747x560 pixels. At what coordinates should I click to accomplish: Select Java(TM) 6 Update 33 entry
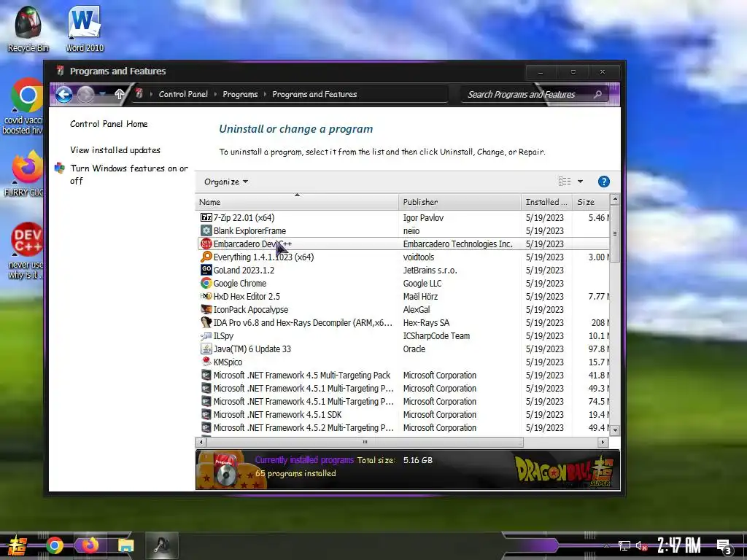pyautogui.click(x=403, y=349)
